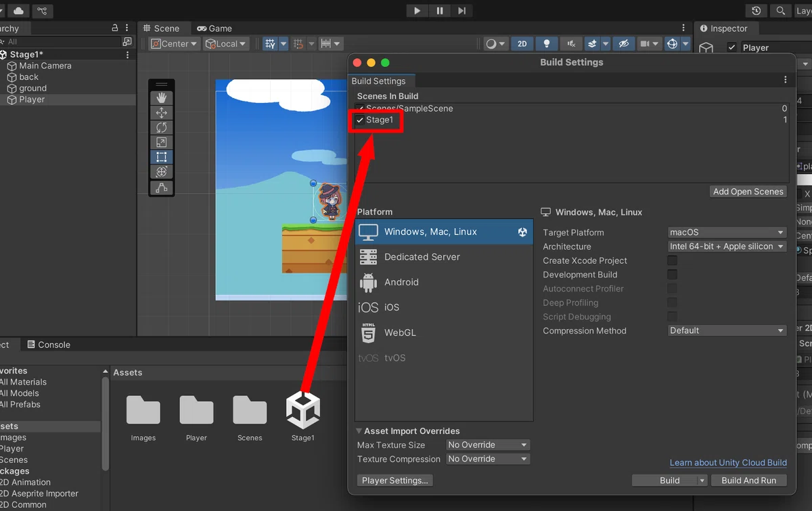The image size is (812, 511).
Task: Select the combined Transform tool
Action: [x=162, y=172]
